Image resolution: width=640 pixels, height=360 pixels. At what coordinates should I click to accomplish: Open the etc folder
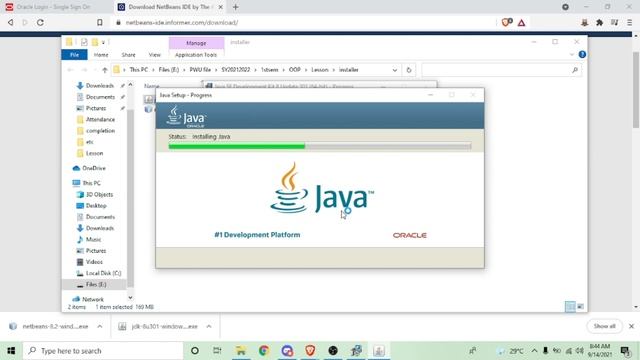pos(89,142)
